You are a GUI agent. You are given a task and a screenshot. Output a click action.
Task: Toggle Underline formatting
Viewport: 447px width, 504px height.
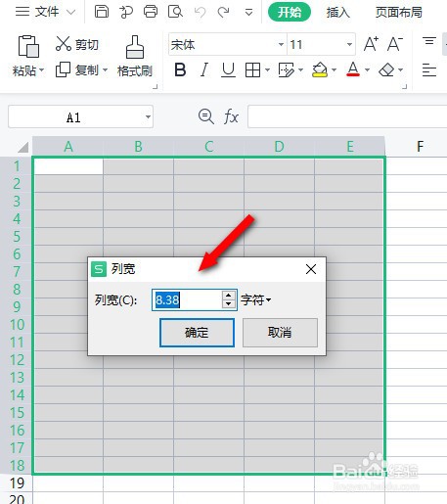pyautogui.click(x=228, y=69)
